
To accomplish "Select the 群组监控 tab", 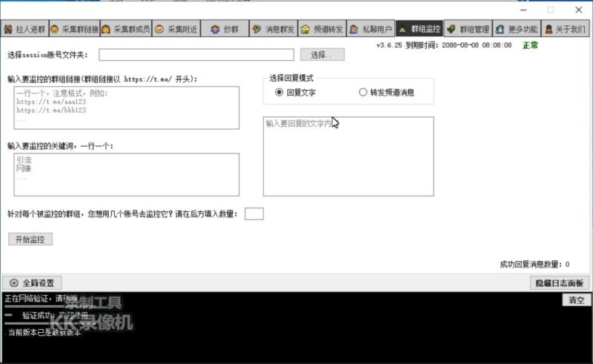I will [419, 29].
